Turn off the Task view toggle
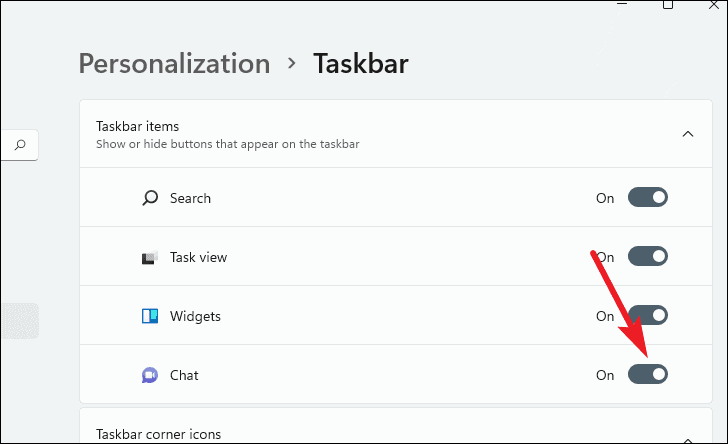 pos(648,256)
